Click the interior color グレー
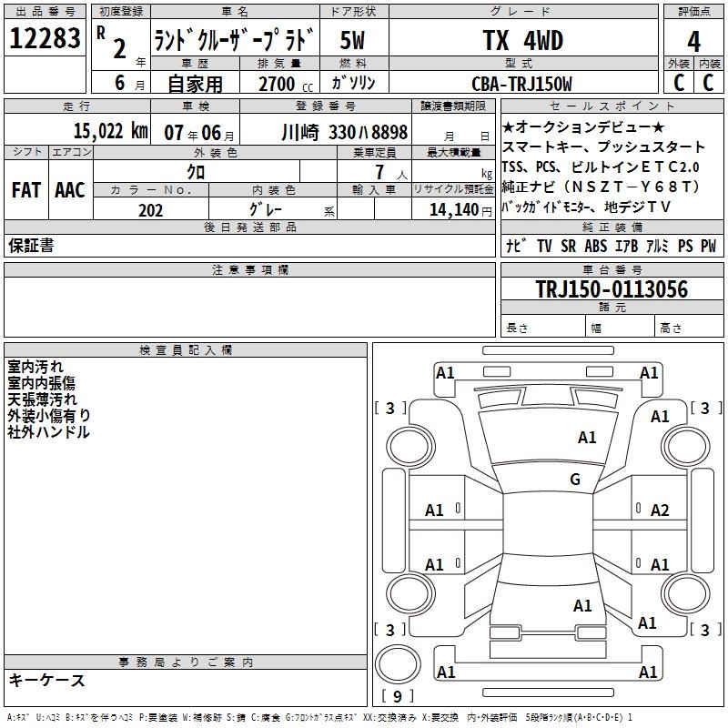Image resolution: width=728 pixels, height=728 pixels. pyautogui.click(x=266, y=209)
